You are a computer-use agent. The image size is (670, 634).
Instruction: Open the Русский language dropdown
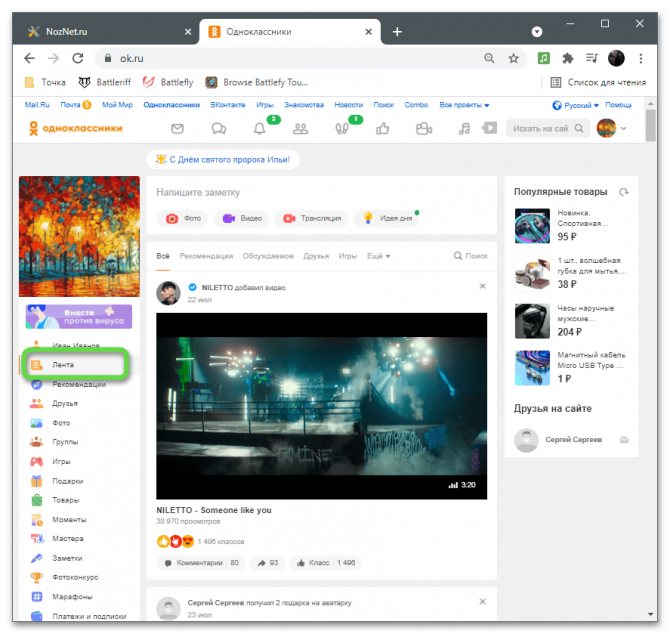(x=576, y=105)
